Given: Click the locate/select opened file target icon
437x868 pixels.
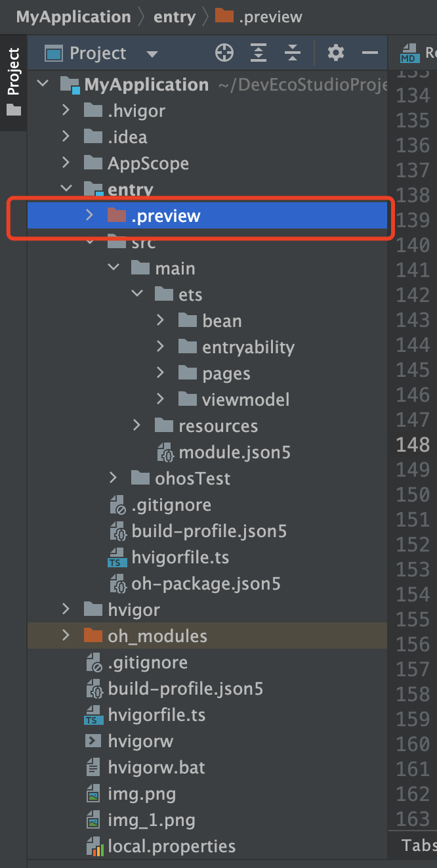Looking at the screenshot, I should coord(224,53).
